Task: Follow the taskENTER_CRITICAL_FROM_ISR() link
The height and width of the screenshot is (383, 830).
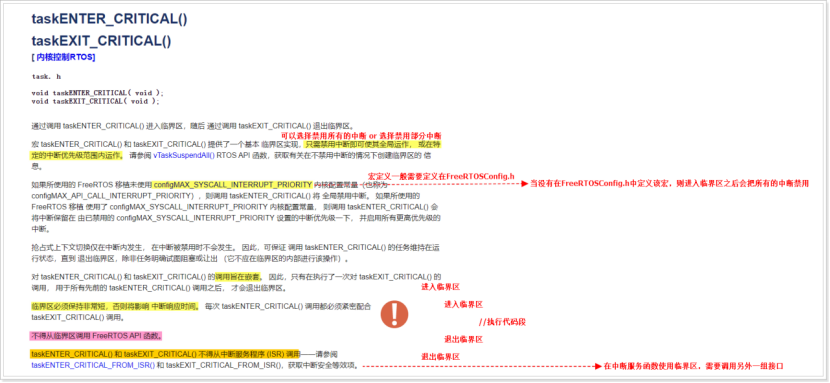Action: 93,365
